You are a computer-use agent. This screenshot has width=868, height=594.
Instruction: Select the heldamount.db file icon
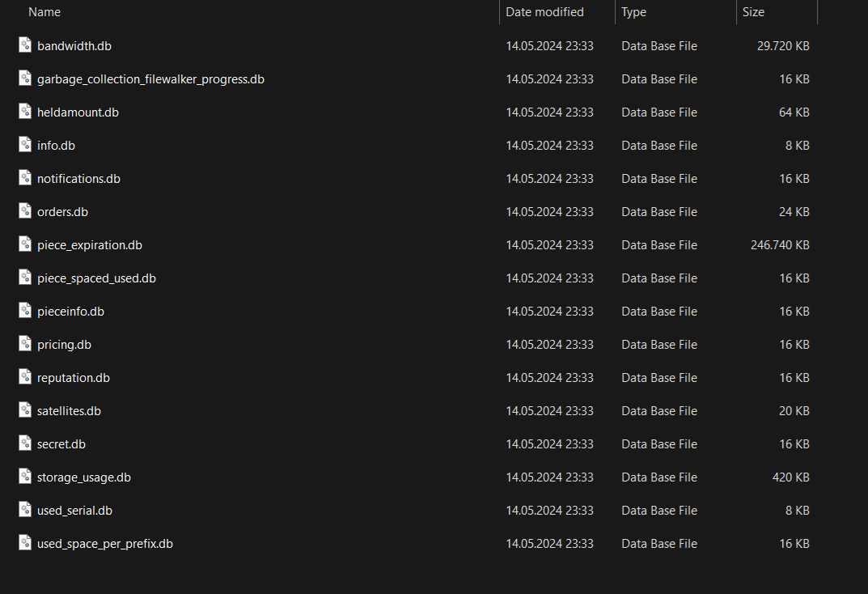point(25,112)
